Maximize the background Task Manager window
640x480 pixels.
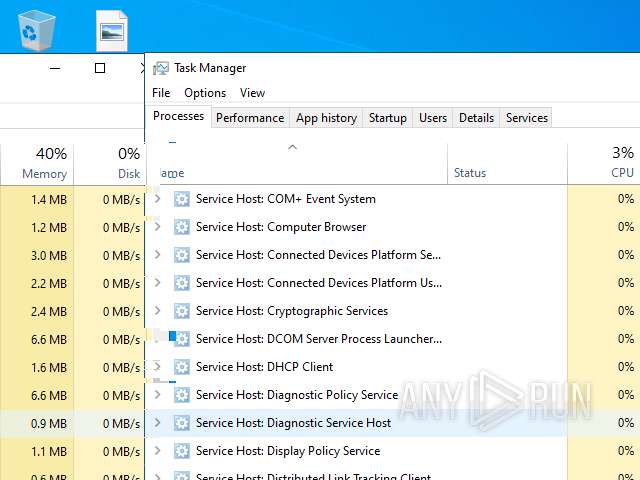click(100, 68)
